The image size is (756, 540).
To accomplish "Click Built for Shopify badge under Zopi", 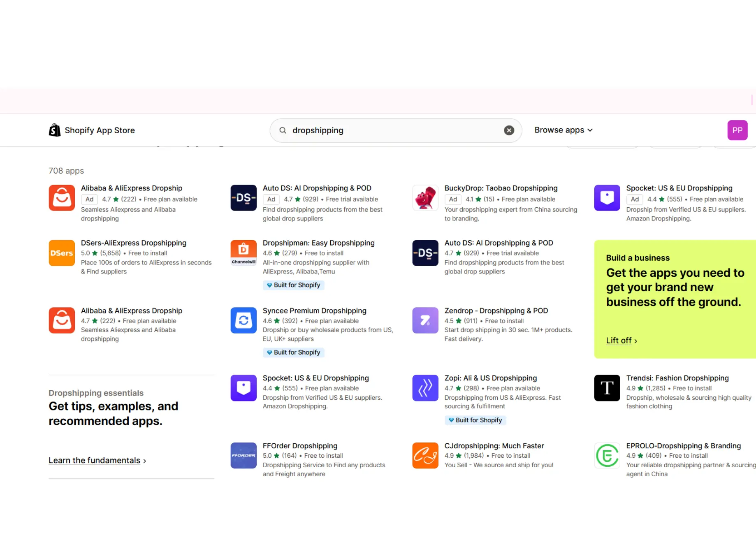I will (x=475, y=420).
